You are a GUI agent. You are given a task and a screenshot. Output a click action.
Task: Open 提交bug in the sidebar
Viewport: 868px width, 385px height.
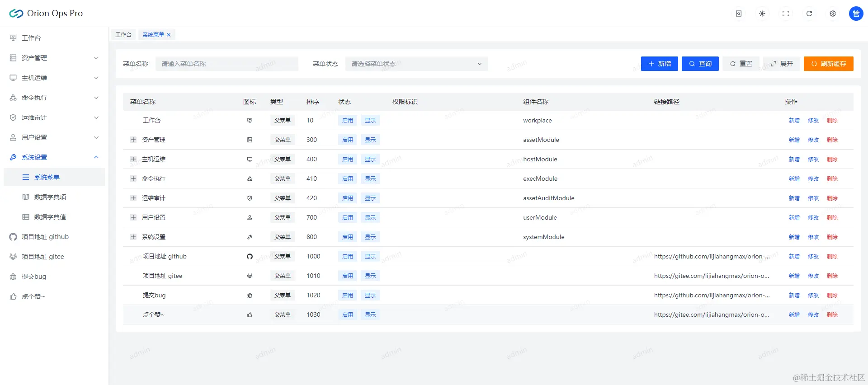tap(54, 277)
